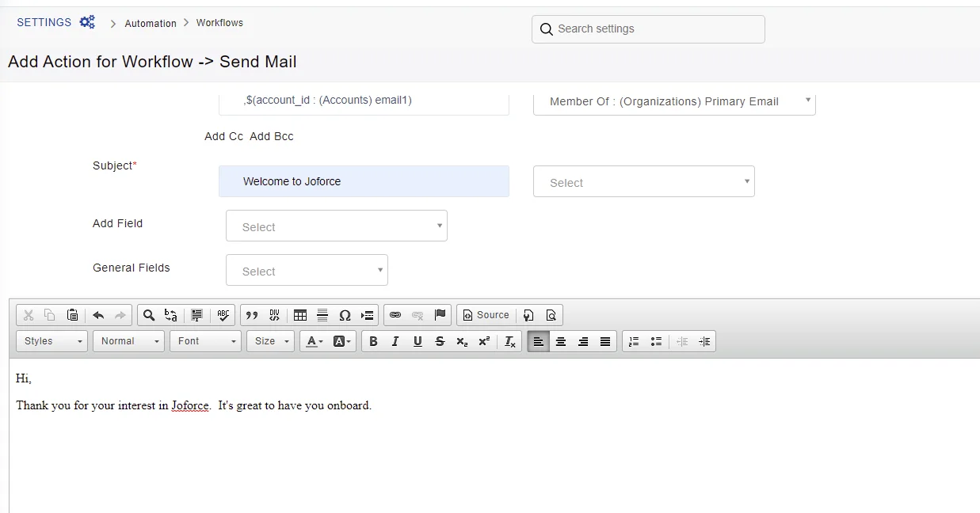980x513 pixels.
Task: Expand the Add Field select box
Action: (x=336, y=226)
